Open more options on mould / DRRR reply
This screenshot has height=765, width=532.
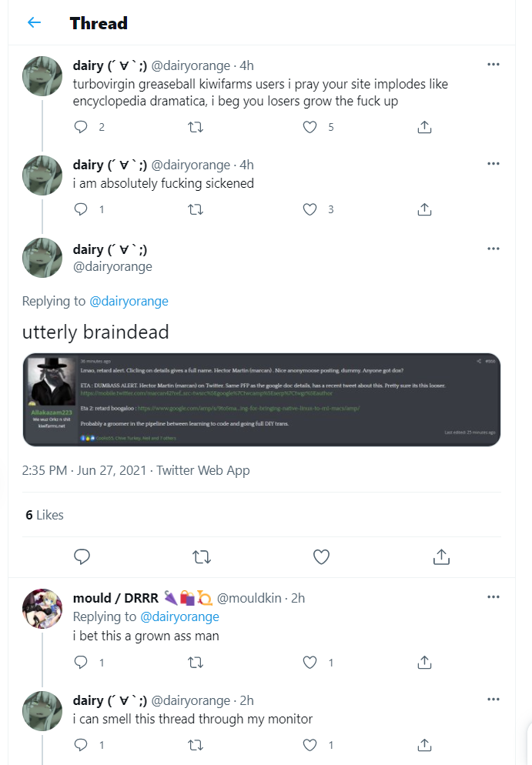coord(494,596)
